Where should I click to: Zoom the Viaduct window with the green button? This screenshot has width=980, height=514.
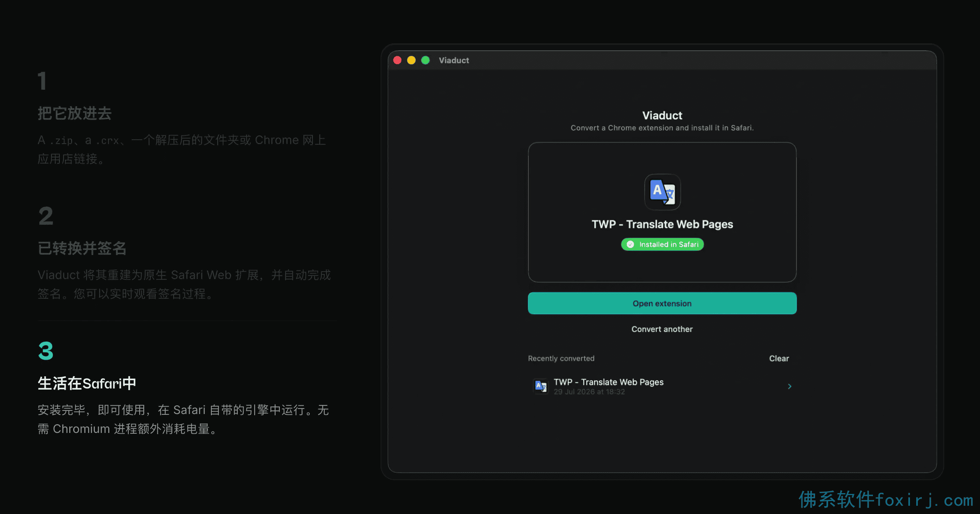425,60
